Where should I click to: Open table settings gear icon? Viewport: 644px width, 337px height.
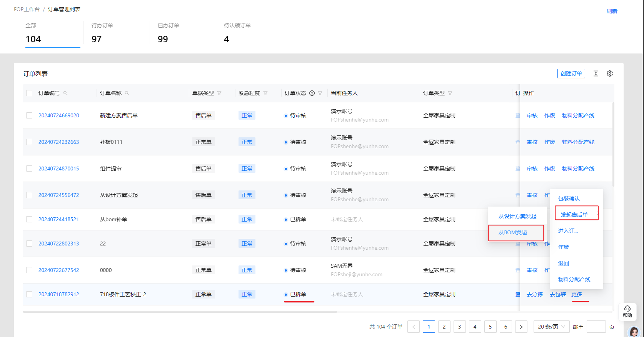[610, 73]
